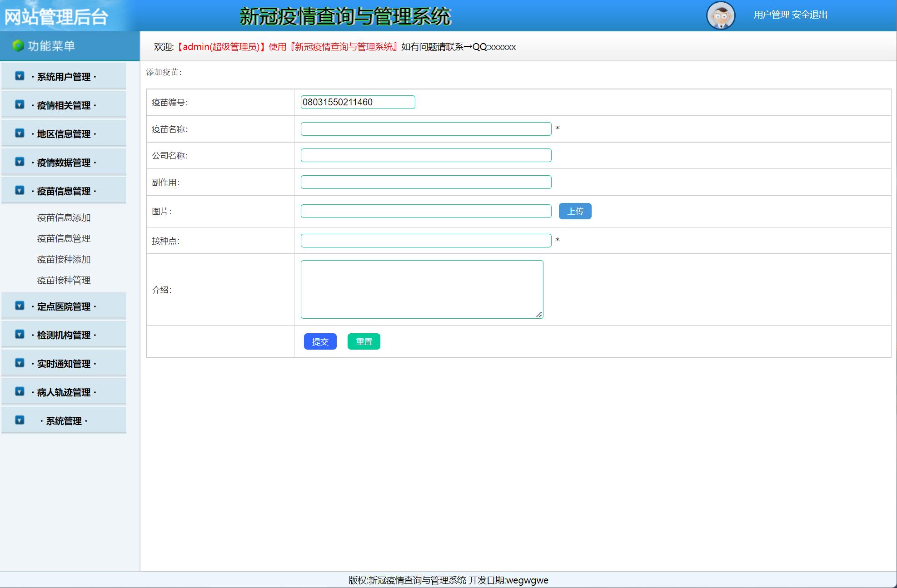The height and width of the screenshot is (588, 897).
Task: Click arrow icon next to 系统用户管理
Action: 20,76
